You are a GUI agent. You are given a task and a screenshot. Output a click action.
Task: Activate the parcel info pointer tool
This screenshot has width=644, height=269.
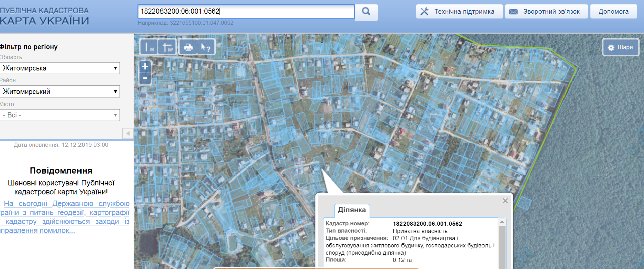coord(205,47)
